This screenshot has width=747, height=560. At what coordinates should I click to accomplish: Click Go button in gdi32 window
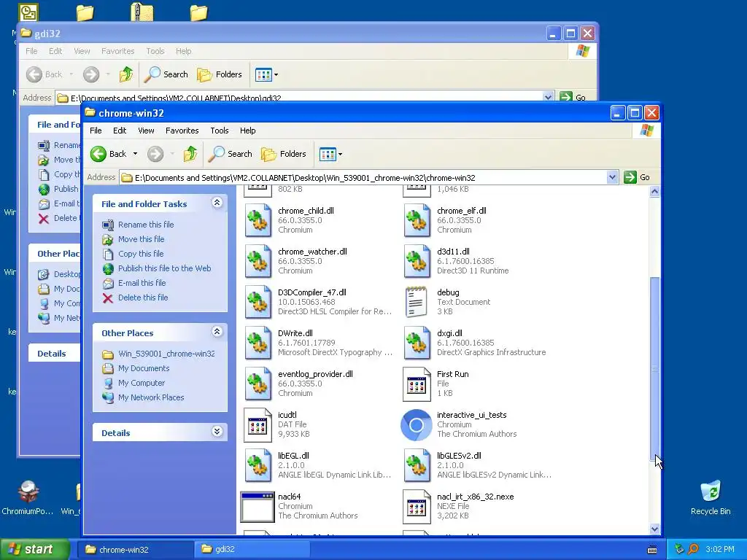tap(573, 97)
